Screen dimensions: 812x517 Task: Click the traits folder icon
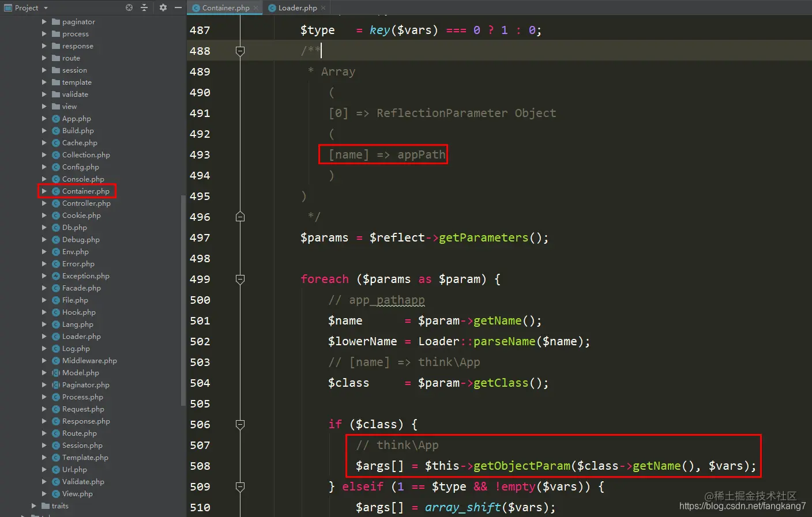click(46, 506)
